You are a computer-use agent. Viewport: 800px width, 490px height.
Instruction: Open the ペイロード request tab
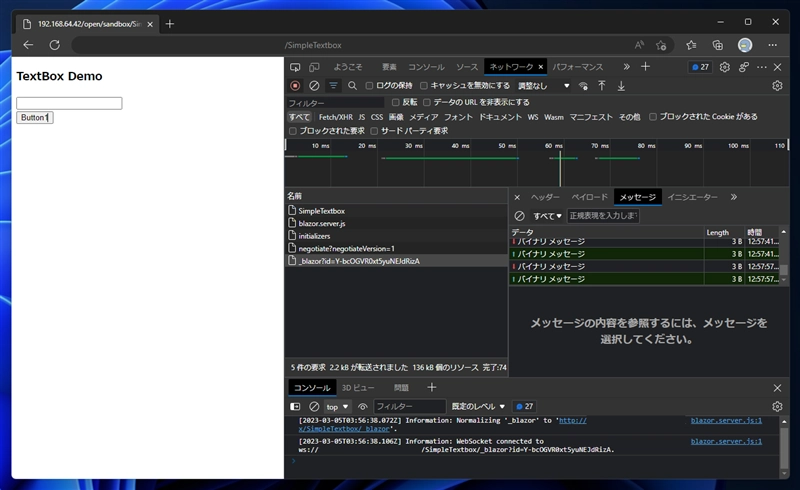(x=590, y=197)
